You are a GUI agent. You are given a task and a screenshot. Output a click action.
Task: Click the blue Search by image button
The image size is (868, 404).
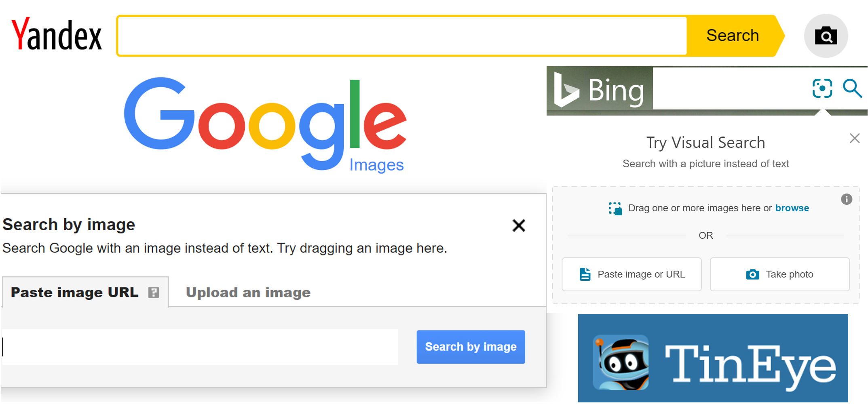pos(471,347)
